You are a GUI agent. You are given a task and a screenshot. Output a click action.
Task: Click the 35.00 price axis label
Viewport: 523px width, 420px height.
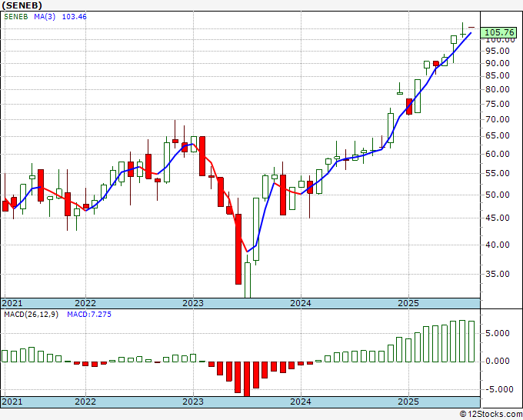pyautogui.click(x=498, y=274)
